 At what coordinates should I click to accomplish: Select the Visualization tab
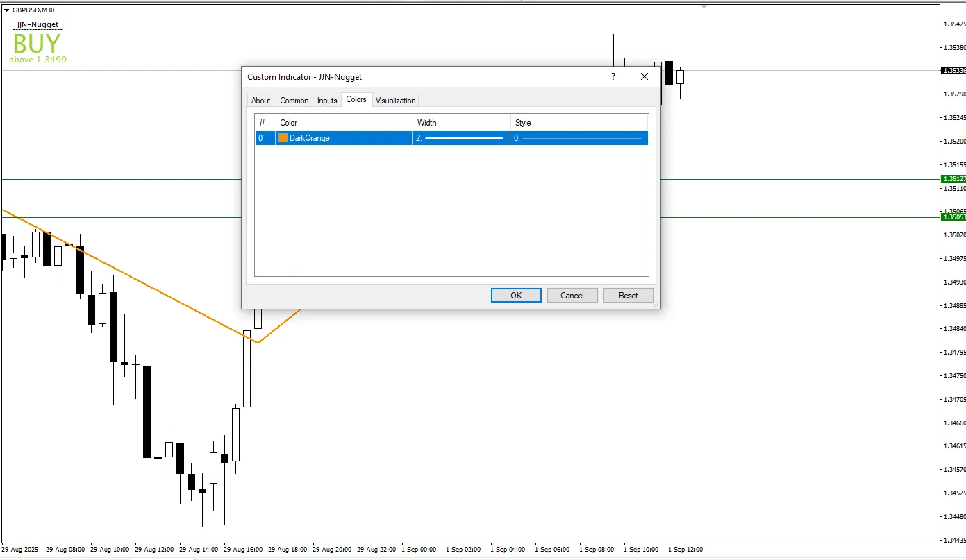(x=395, y=101)
